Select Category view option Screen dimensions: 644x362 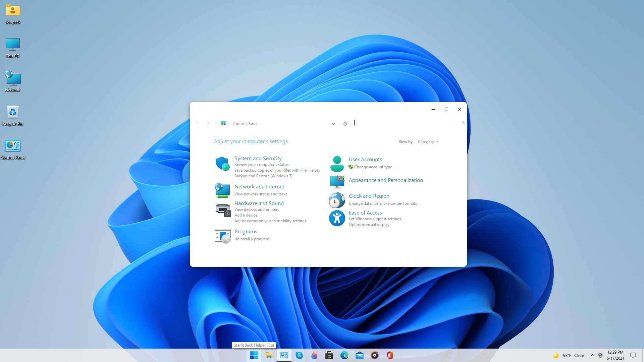coord(427,141)
